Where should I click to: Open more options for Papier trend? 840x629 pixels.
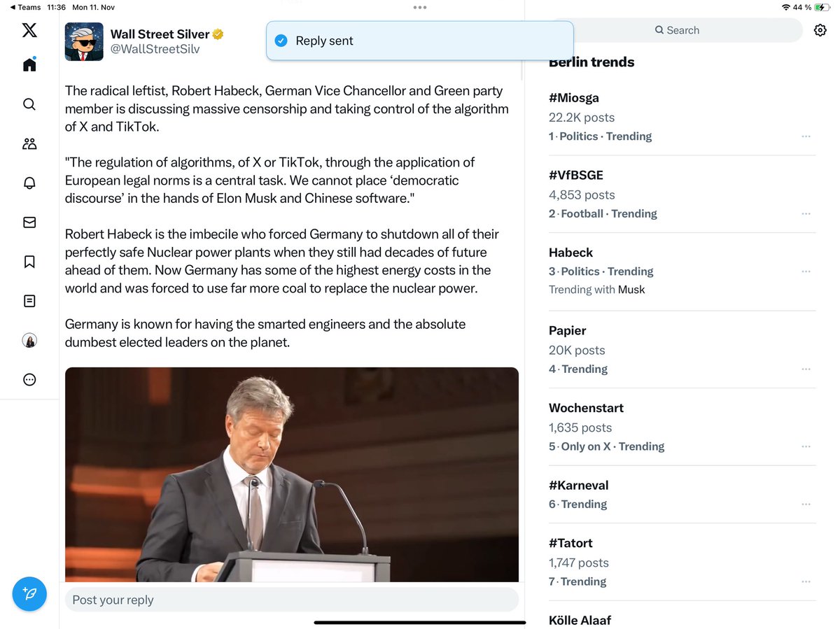806,369
